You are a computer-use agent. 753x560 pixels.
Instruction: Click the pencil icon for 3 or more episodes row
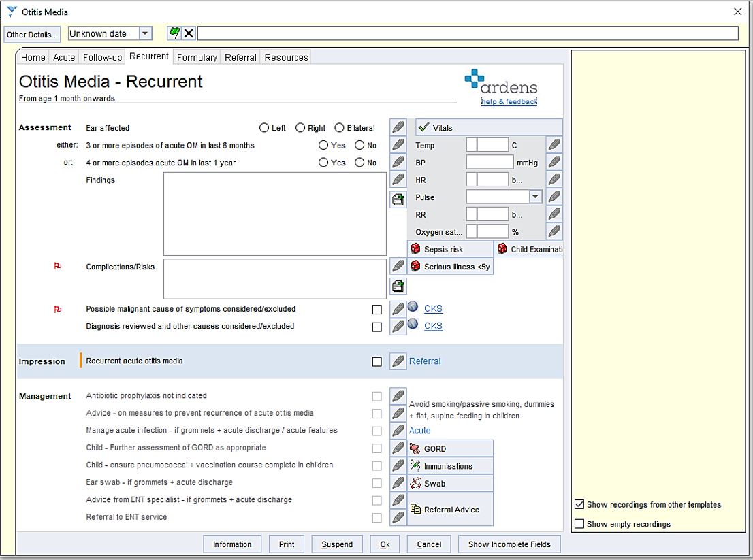click(398, 145)
